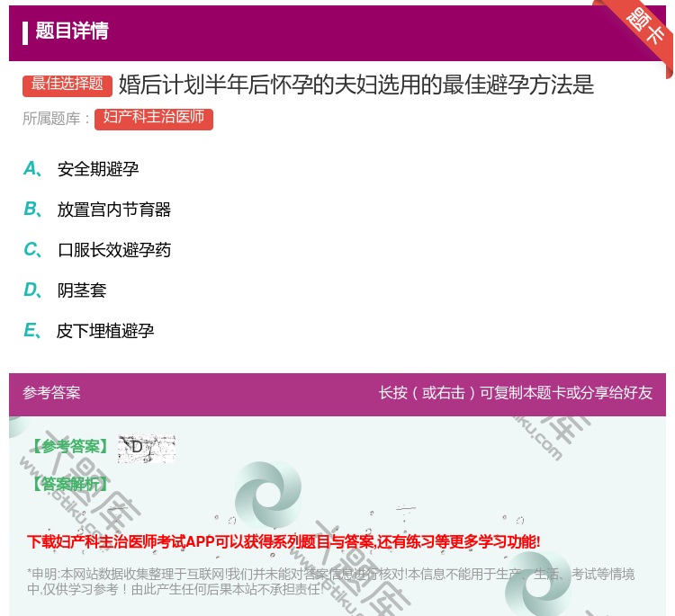Pick option D 阴茎套
The width and height of the screenshot is (675, 616).
[x=65, y=290]
